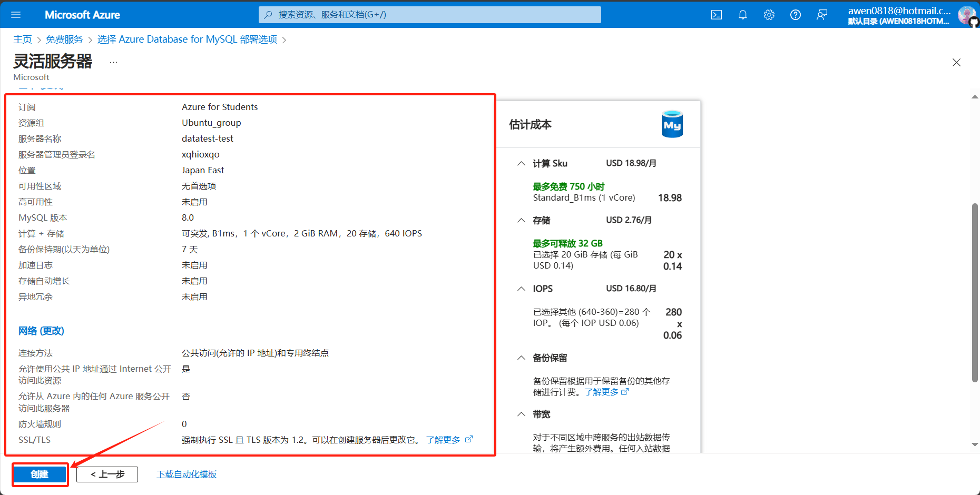Viewport: 980px width, 495px height.
Task: Open the notifications bell
Action: (x=743, y=15)
